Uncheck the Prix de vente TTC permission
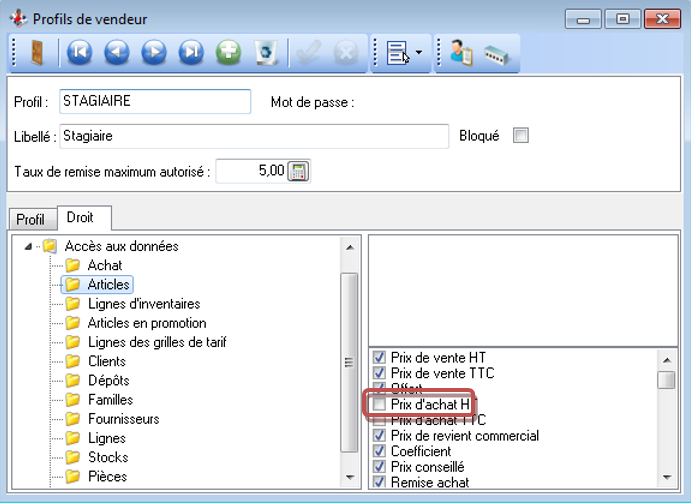691x503 pixels. (x=379, y=373)
